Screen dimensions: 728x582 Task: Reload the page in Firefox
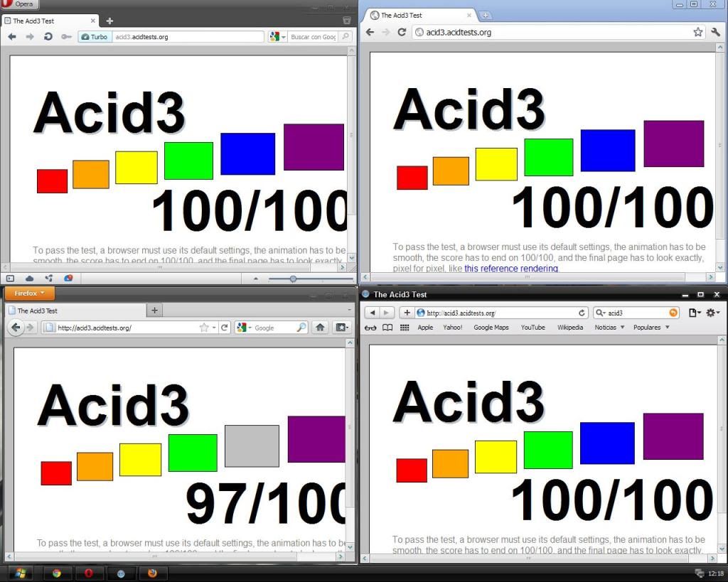[224, 327]
